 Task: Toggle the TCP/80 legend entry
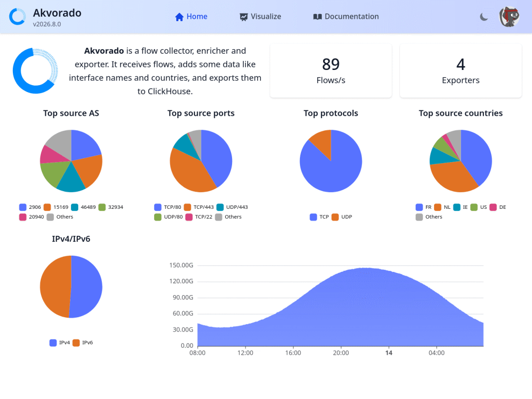pyautogui.click(x=167, y=207)
